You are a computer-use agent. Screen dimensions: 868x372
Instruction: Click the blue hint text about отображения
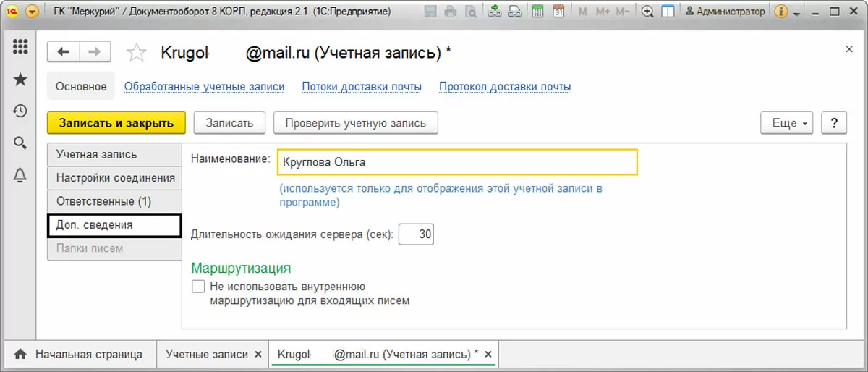(441, 195)
